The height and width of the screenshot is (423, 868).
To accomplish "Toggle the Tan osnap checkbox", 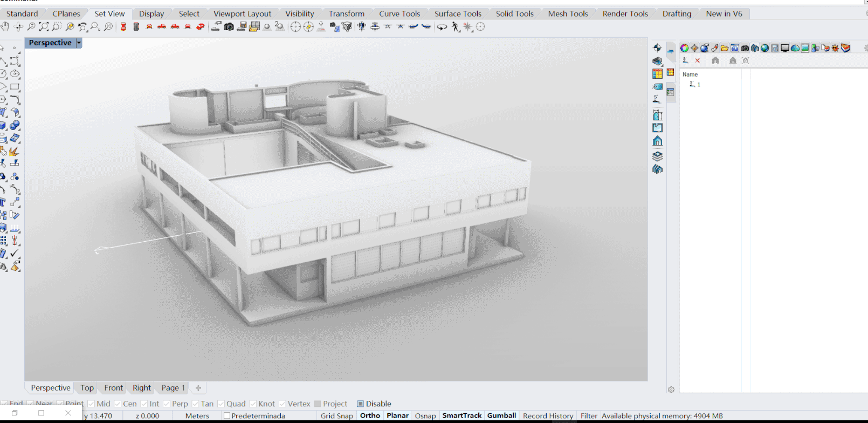I will pos(195,404).
